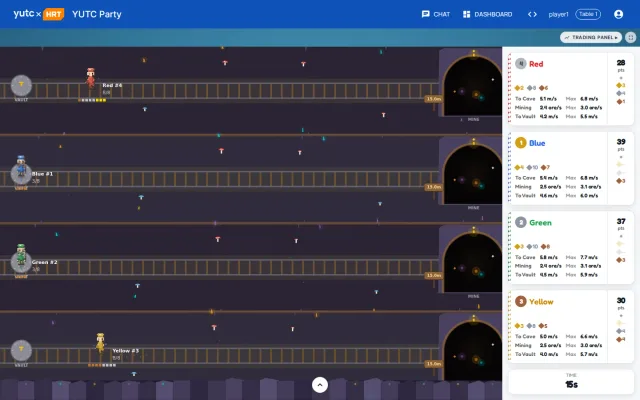Click Blue's Mining rate 2.5 ore/s

[550, 187]
